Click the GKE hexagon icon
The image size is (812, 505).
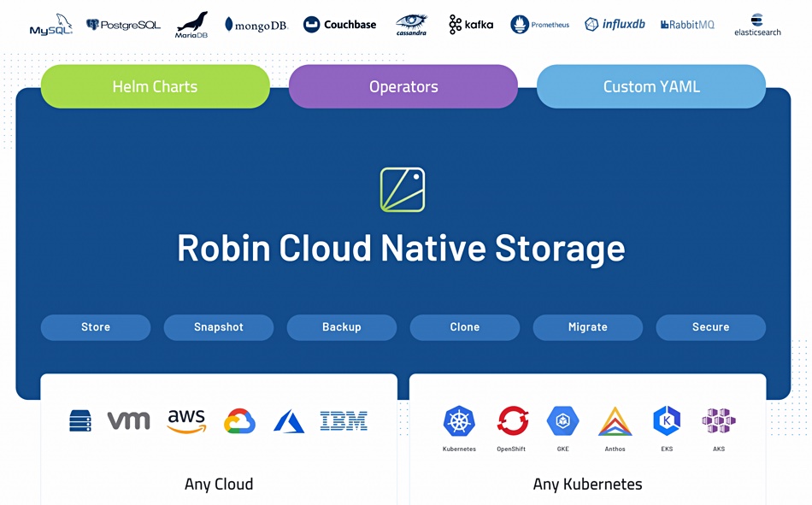pos(563,420)
